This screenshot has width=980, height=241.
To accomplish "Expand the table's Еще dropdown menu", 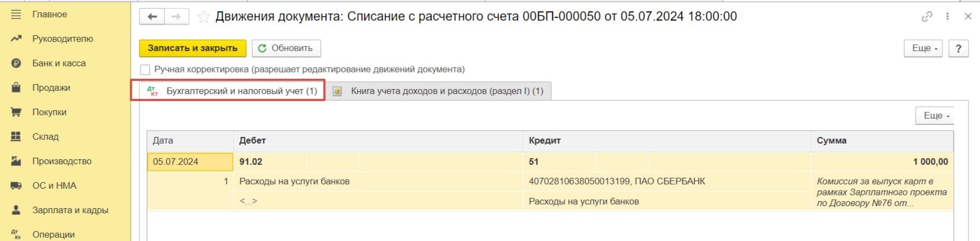I will (935, 115).
